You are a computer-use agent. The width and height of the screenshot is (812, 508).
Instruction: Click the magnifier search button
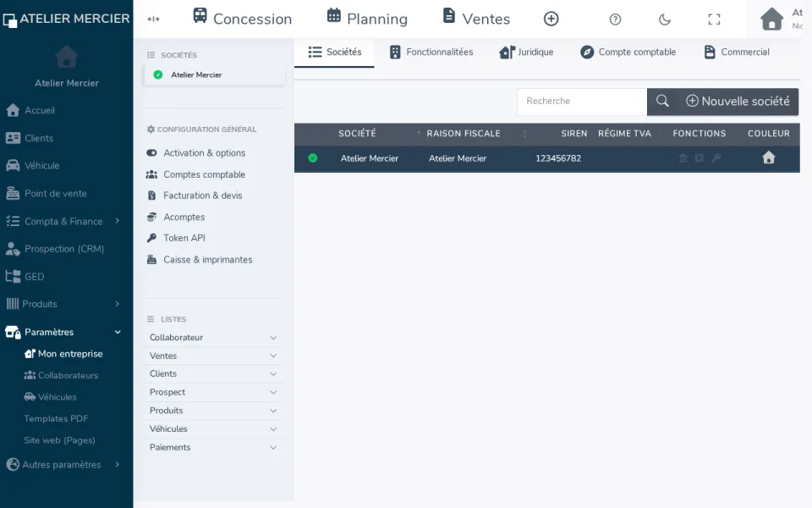tap(662, 101)
